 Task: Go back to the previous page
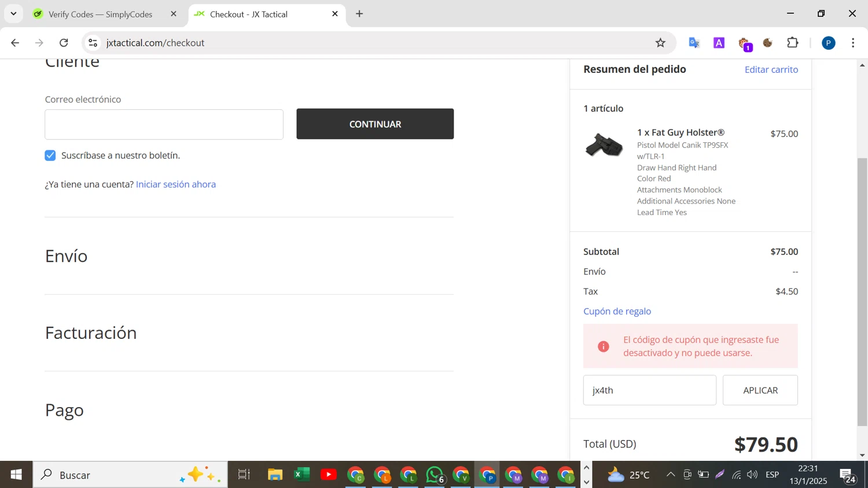15,43
